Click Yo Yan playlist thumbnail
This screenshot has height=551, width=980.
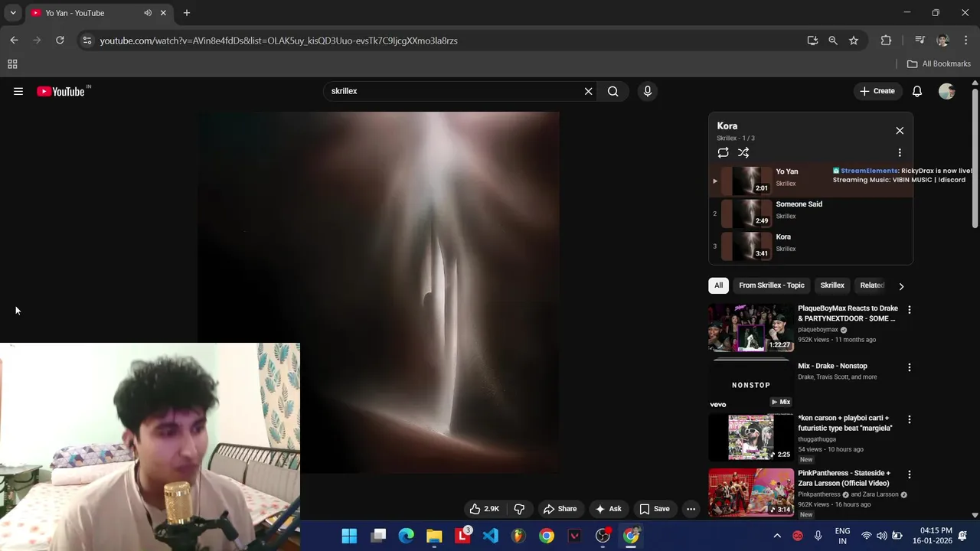click(x=746, y=181)
